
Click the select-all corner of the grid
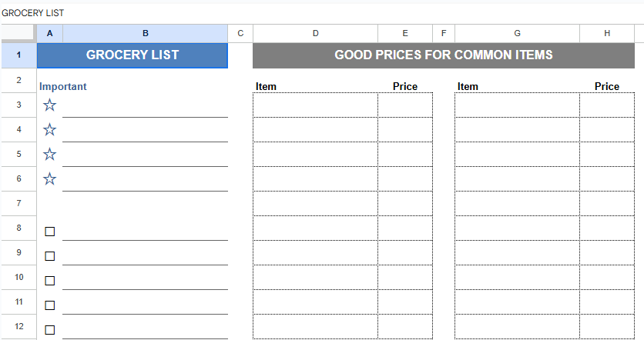click(x=18, y=33)
